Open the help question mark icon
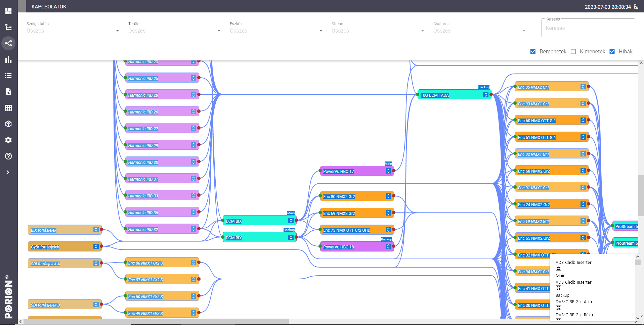 [x=8, y=156]
